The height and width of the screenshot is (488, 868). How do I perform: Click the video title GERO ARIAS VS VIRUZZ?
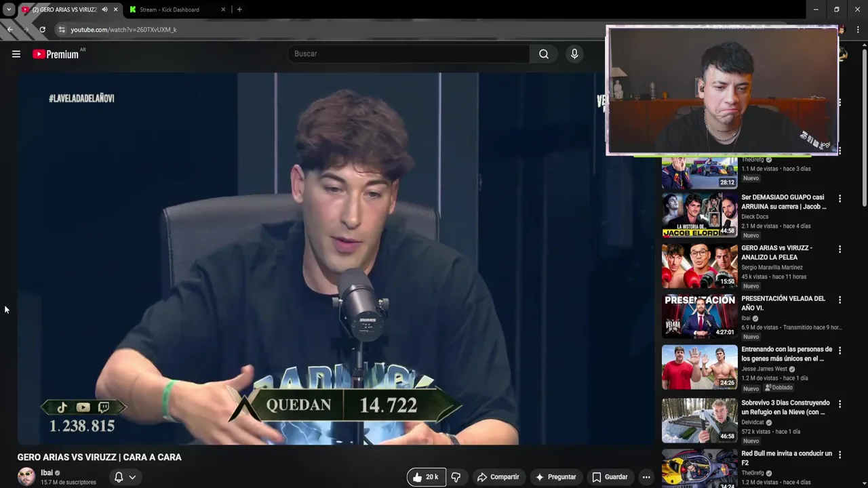pyautogui.click(x=99, y=457)
